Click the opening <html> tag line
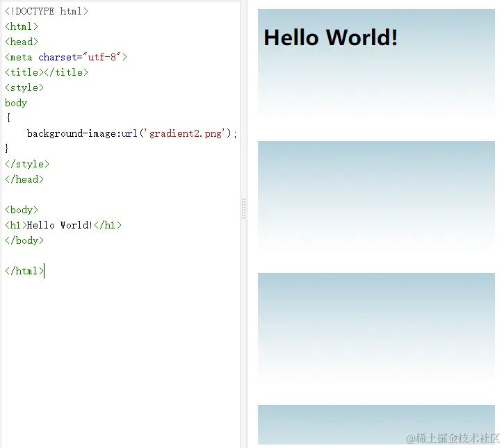Image resolution: width=504 pixels, height=448 pixels. [x=22, y=26]
